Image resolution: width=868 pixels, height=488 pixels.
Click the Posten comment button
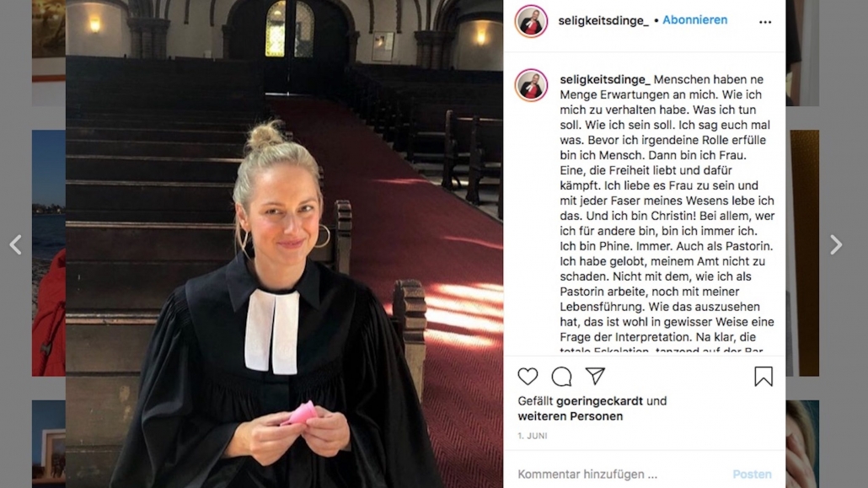(752, 475)
